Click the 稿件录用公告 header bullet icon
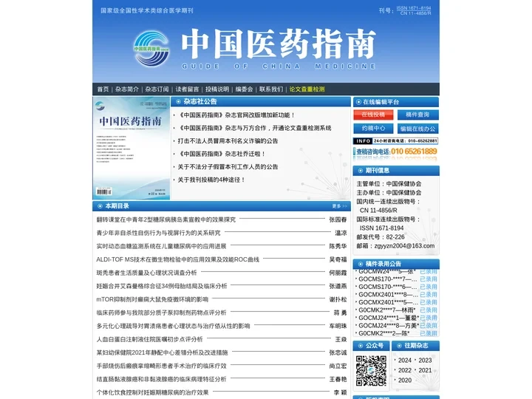Image resolution: width=532 pixels, height=399 pixels. point(361,264)
